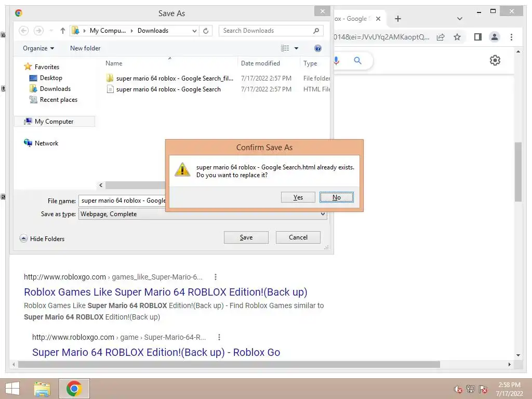Click the My Computer path segment
This screenshot has width=532, height=399.
point(108,31)
